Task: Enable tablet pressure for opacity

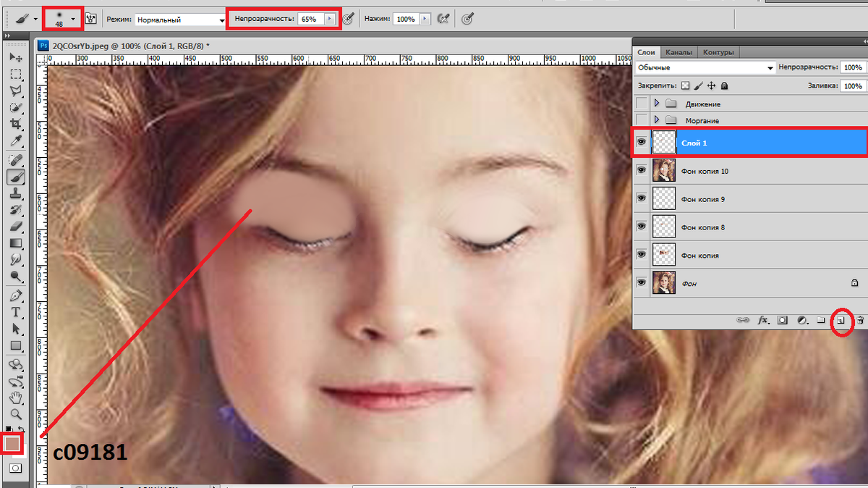Action: pyautogui.click(x=349, y=19)
